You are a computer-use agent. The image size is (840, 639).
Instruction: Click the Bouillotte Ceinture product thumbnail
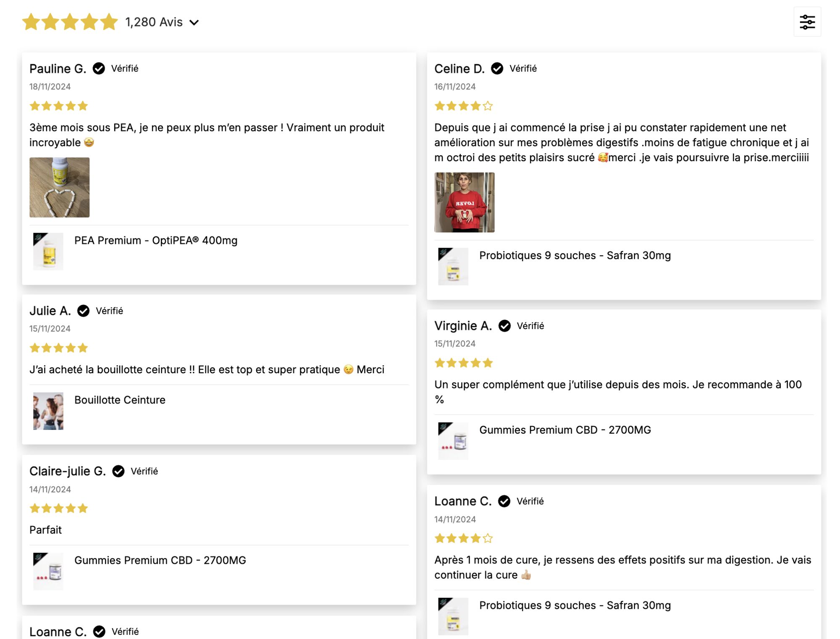click(x=48, y=411)
